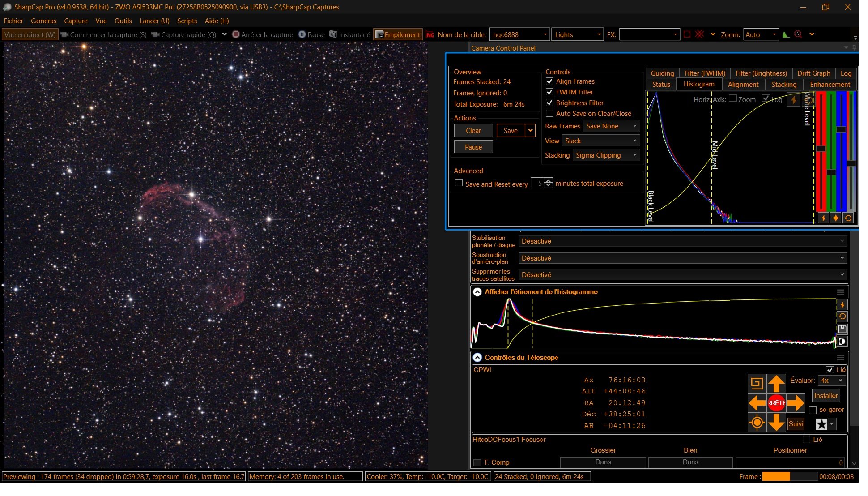
Task: Switch to the Alignment tab
Action: coord(743,85)
